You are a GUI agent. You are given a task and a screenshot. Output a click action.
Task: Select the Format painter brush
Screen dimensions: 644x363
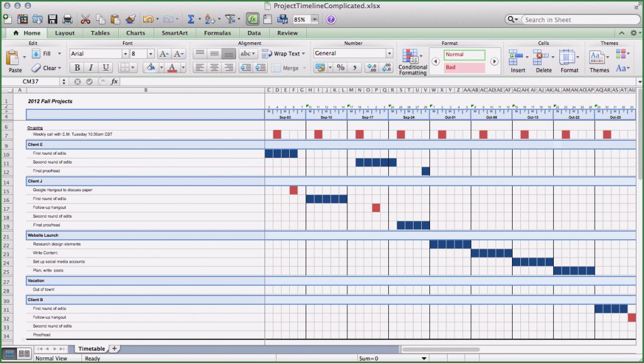pyautogui.click(x=131, y=19)
